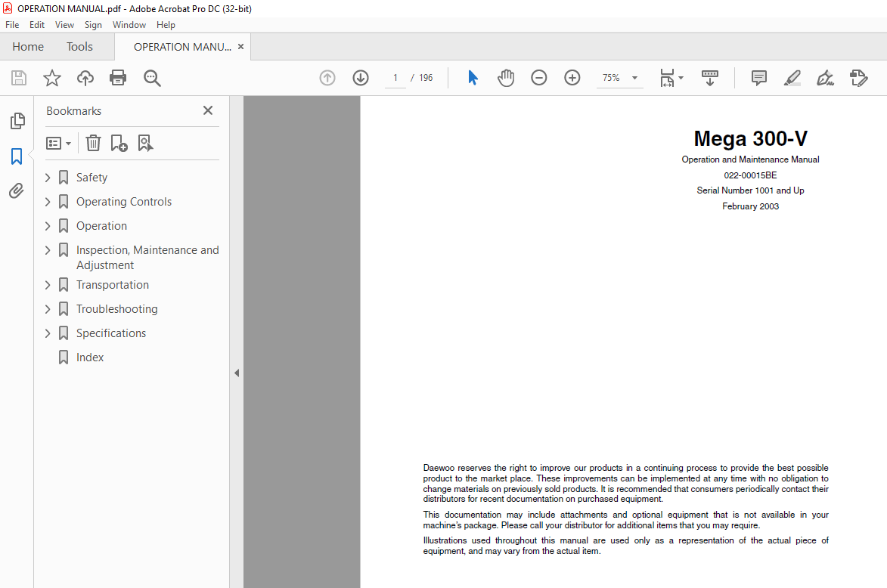Screen dimensions: 887x588
Task: Select the highlight text pen tool
Action: (792, 77)
